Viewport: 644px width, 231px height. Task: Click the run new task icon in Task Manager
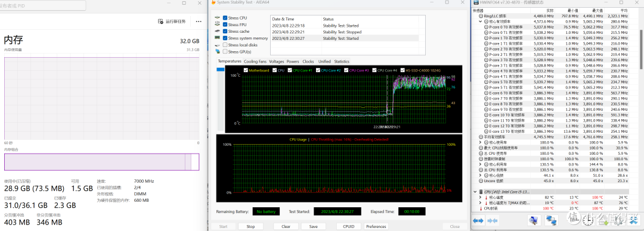[161, 21]
